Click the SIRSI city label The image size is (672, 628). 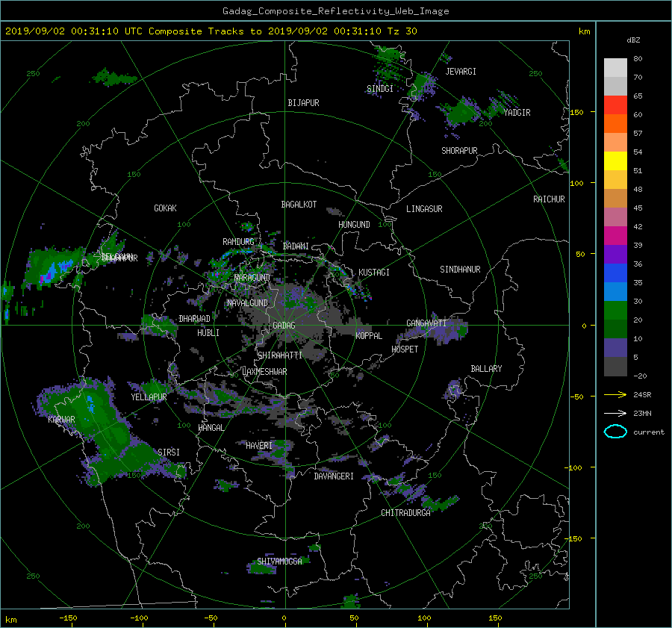coord(169,453)
